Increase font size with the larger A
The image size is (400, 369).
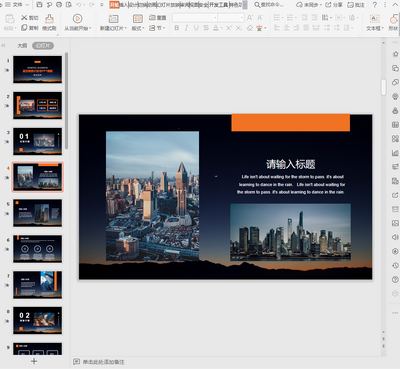tap(250, 18)
